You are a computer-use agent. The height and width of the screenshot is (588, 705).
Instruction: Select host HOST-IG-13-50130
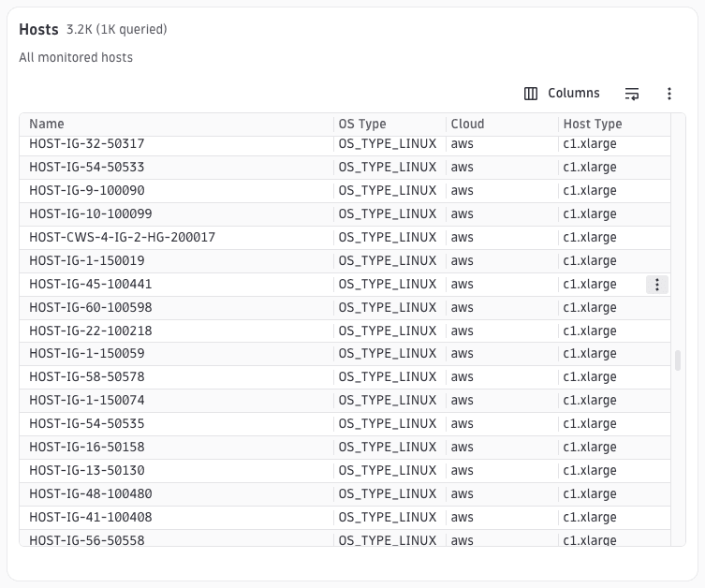point(87,470)
